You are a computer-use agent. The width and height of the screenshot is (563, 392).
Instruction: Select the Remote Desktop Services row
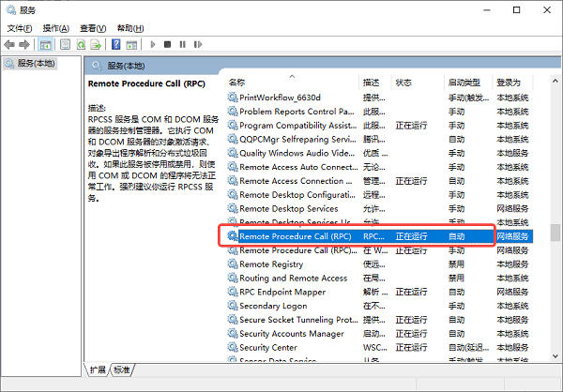pos(379,208)
